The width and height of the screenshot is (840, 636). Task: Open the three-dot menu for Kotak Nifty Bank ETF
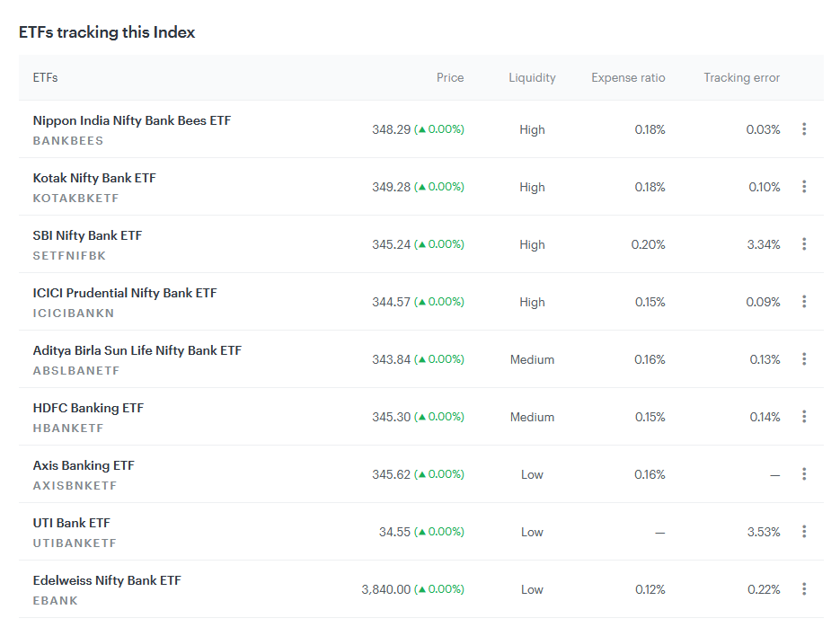pos(804,187)
